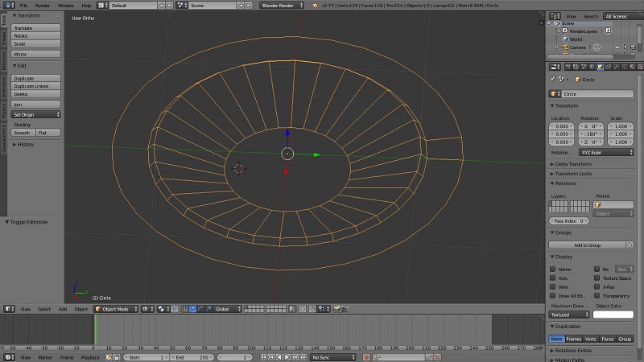644x362 pixels.
Task: Open the Render menu in top bar
Action: pos(42,5)
